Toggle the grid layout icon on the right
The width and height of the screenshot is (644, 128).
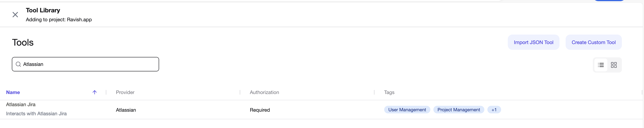point(614,65)
